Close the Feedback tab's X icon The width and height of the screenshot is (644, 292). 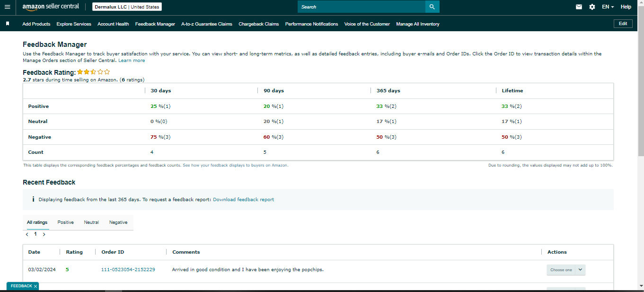click(x=35, y=286)
